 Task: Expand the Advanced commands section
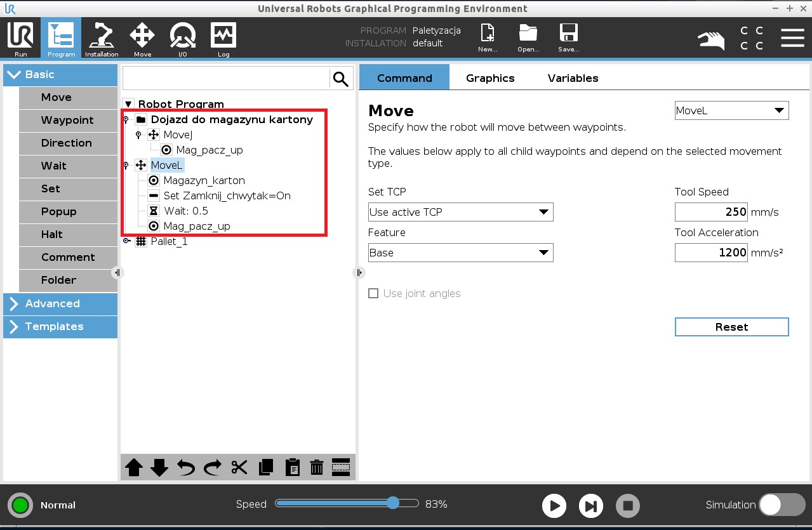click(x=60, y=303)
